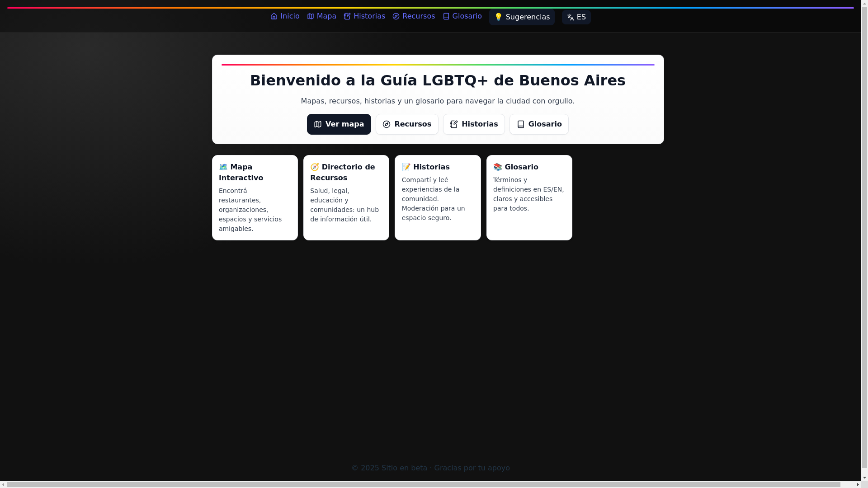The width and height of the screenshot is (868, 488).
Task: Open Glosario from the top navigation
Action: [462, 16]
